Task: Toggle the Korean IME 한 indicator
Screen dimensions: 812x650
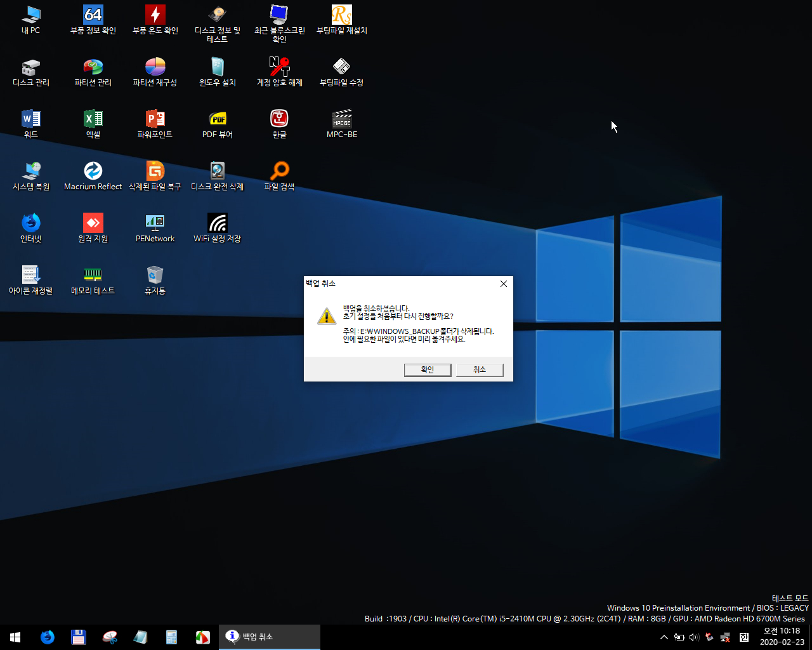Action: pyautogui.click(x=744, y=637)
